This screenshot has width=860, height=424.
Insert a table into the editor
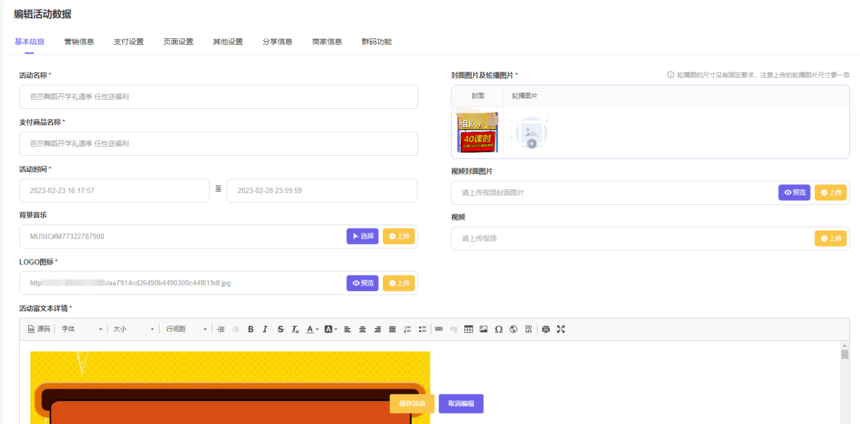468,329
